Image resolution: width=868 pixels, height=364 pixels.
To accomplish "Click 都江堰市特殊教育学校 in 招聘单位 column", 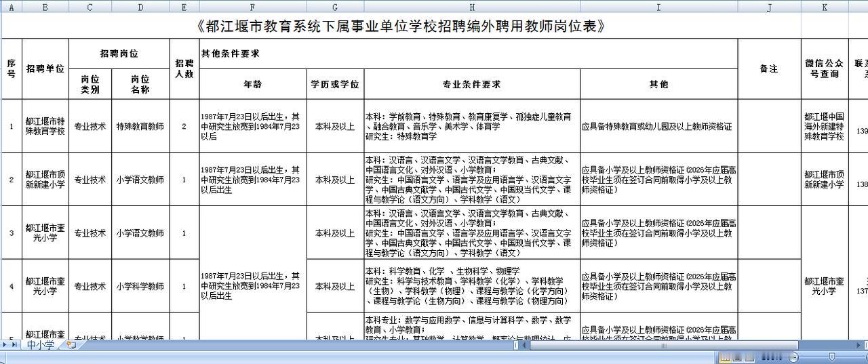I will click(45, 126).
